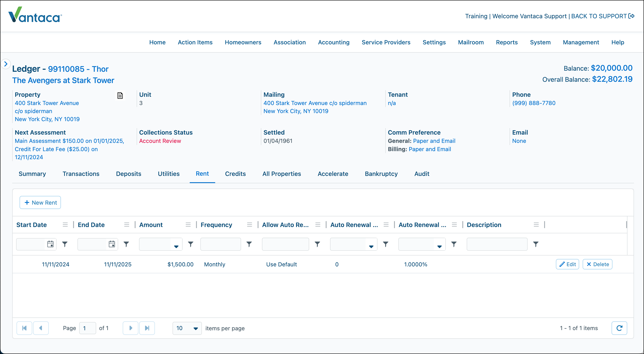This screenshot has width=644, height=354.
Task: Click the phone number (999) 888-7780
Action: (x=534, y=103)
